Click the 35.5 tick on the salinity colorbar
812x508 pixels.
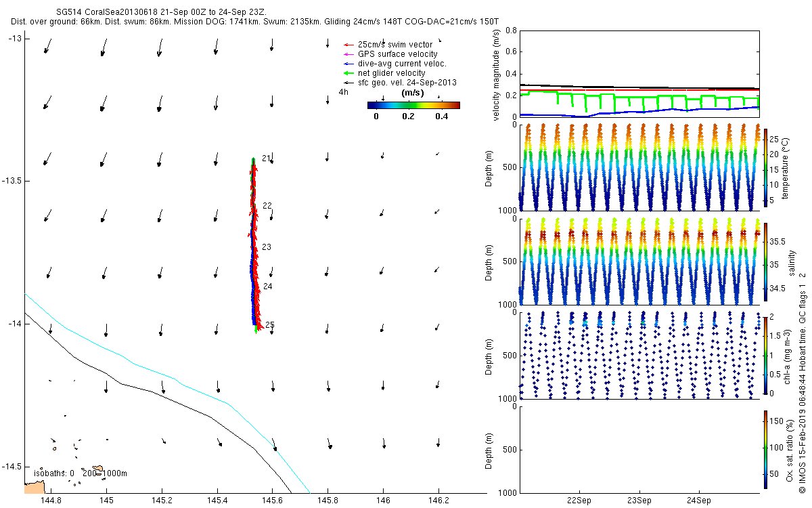[777, 241]
